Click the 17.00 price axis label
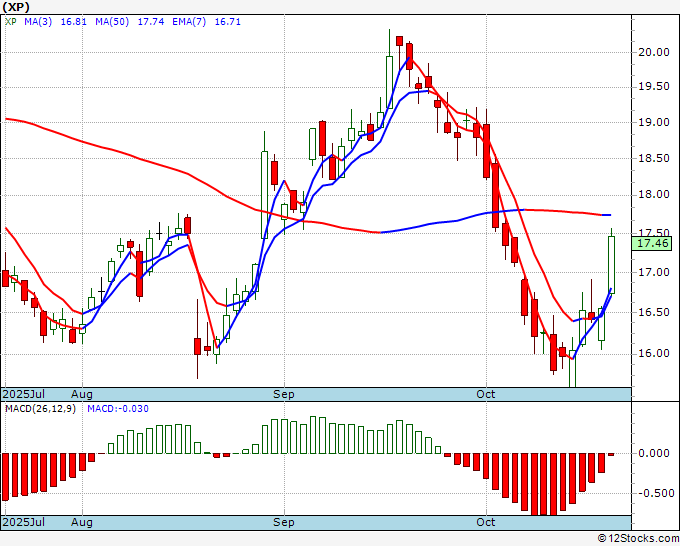The width and height of the screenshot is (680, 546). (654, 272)
